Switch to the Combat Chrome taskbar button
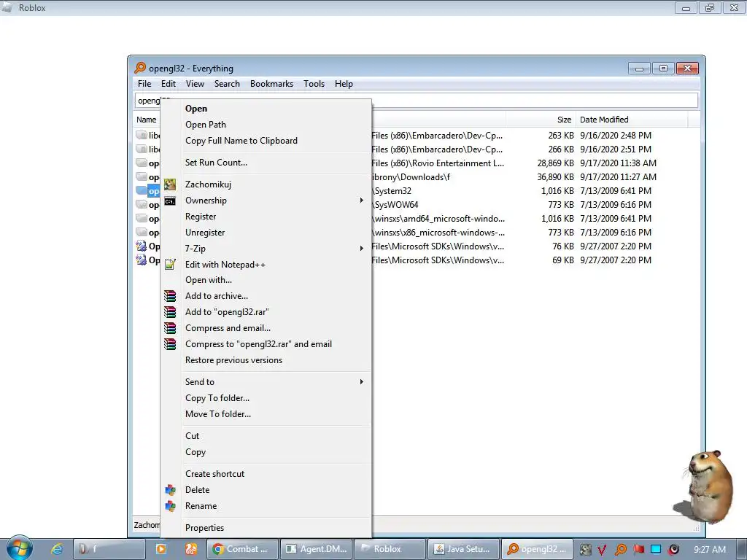 (x=242, y=549)
